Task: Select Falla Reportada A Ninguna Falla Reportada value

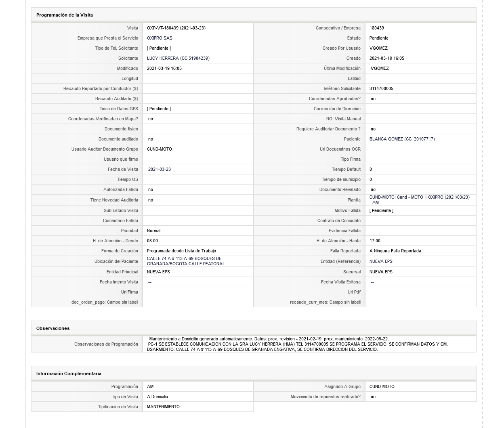Action: point(395,251)
